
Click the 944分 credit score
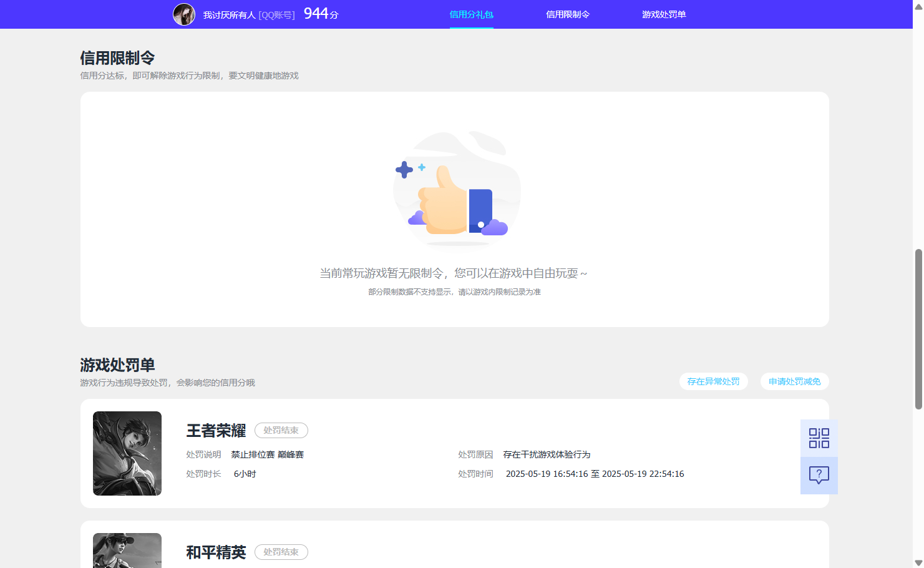[318, 13]
